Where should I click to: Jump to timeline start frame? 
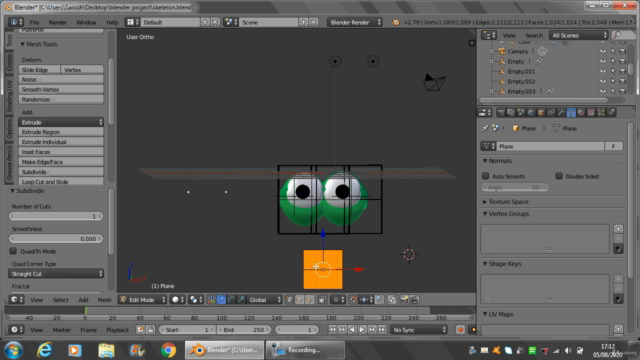[332, 329]
